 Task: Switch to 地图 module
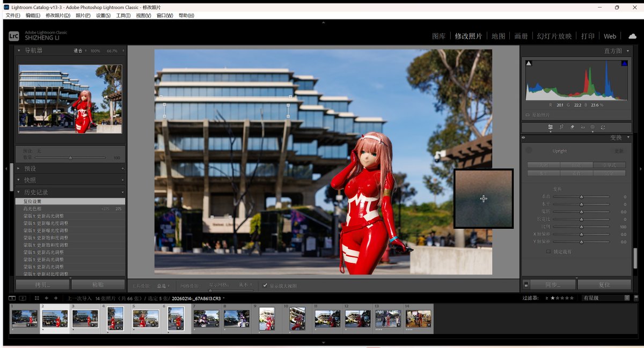[x=498, y=36]
